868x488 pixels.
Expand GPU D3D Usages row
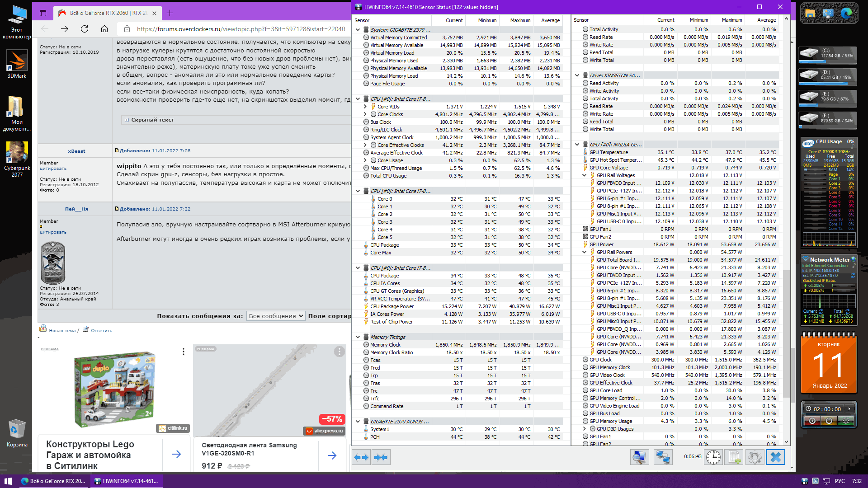[x=585, y=429]
